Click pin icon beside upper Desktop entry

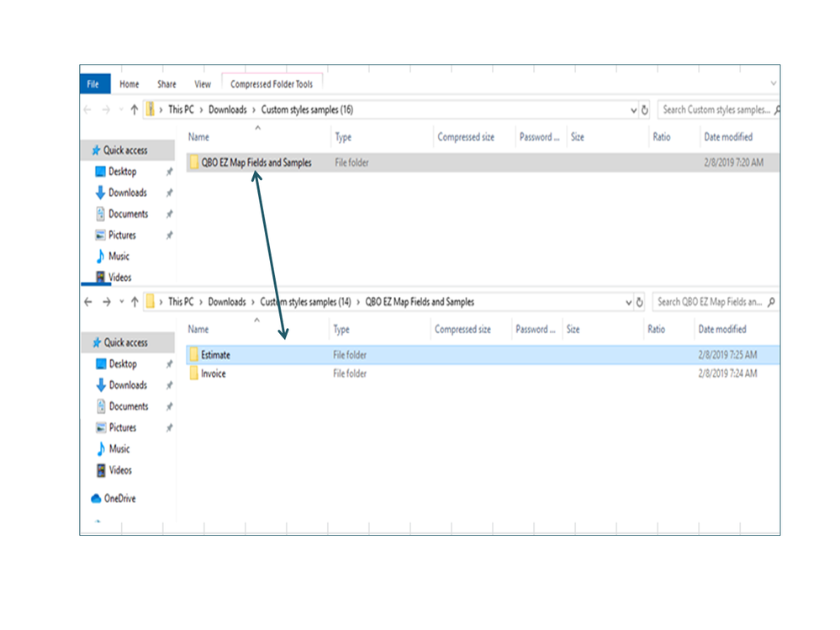(x=169, y=172)
